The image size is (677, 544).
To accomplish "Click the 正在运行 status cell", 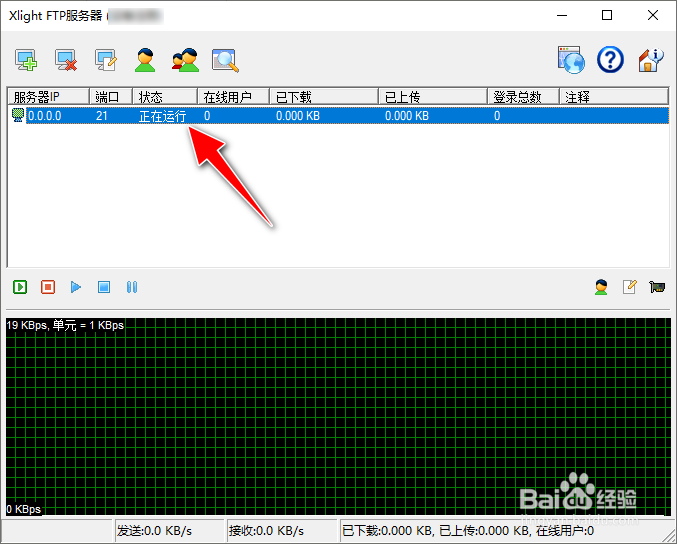I will (x=162, y=116).
